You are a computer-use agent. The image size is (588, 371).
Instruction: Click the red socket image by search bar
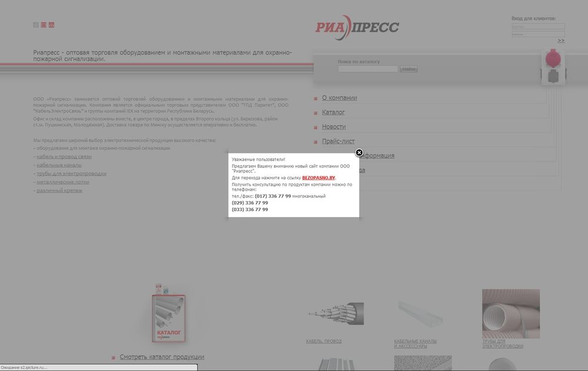(x=552, y=59)
